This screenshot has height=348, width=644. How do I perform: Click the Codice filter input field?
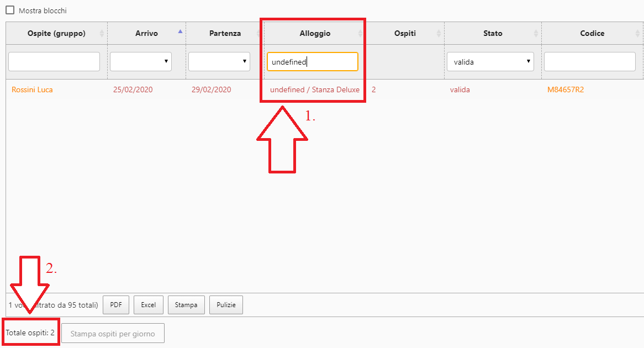coord(590,62)
